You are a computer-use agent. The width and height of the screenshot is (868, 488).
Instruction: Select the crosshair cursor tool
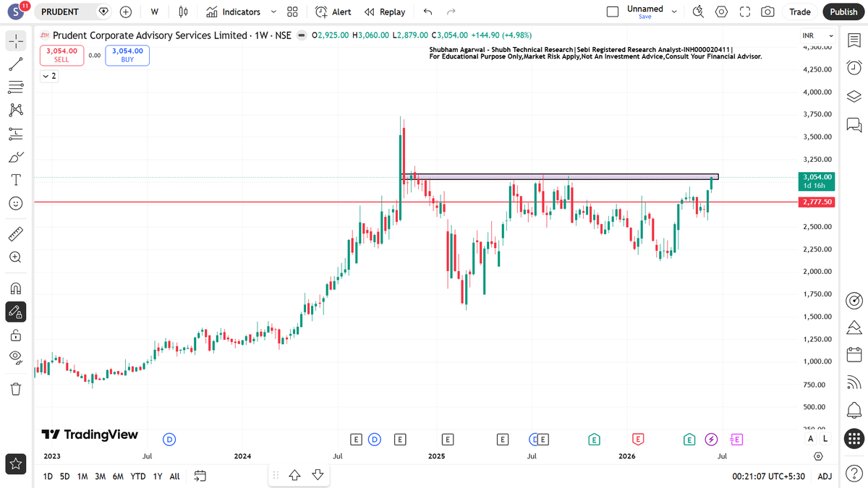pos(16,41)
